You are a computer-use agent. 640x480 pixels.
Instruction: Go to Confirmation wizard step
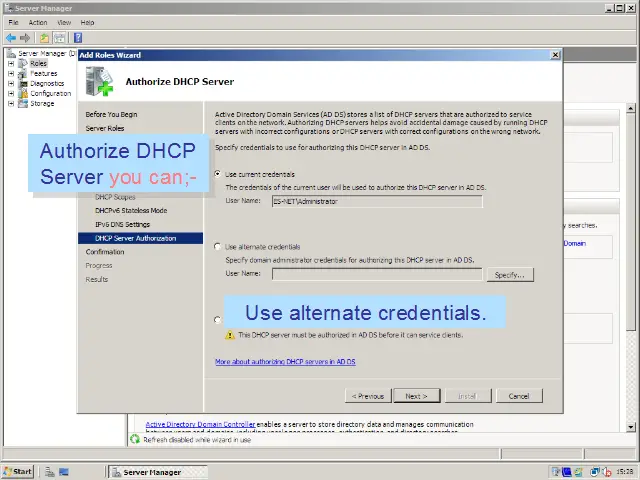click(105, 252)
